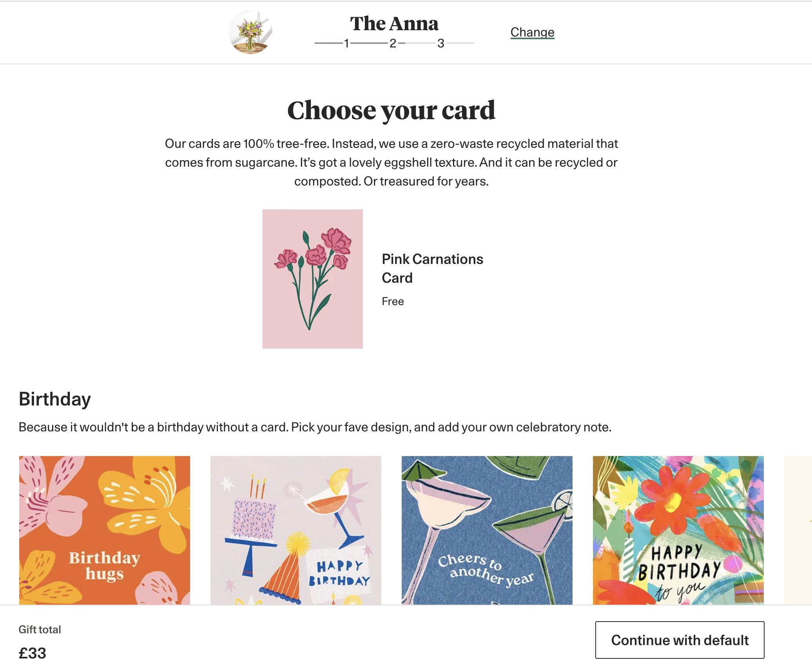Select the Pink Carnations card image
Viewport: 812px width, 669px height.
tap(312, 279)
